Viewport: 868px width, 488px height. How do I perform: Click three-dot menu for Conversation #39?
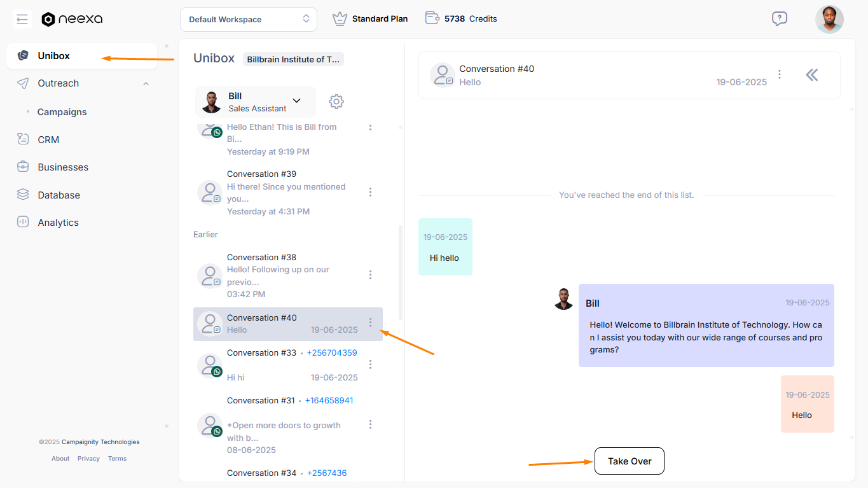tap(371, 192)
